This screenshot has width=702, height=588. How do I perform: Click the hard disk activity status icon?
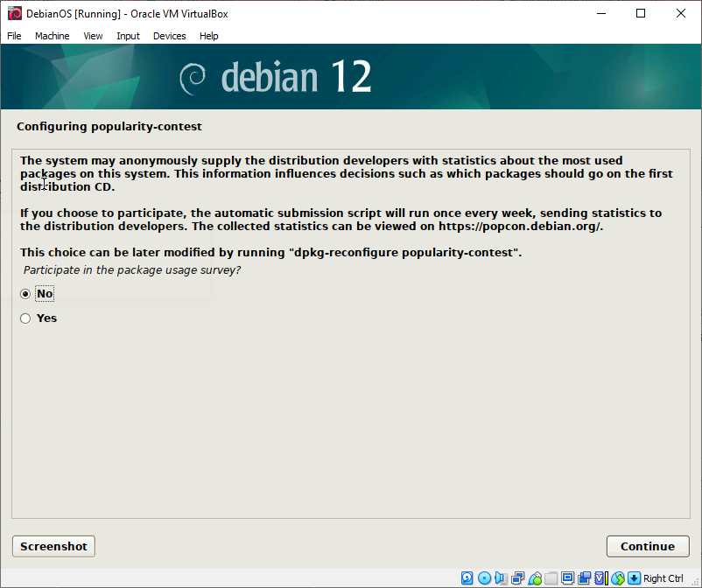[x=467, y=578]
